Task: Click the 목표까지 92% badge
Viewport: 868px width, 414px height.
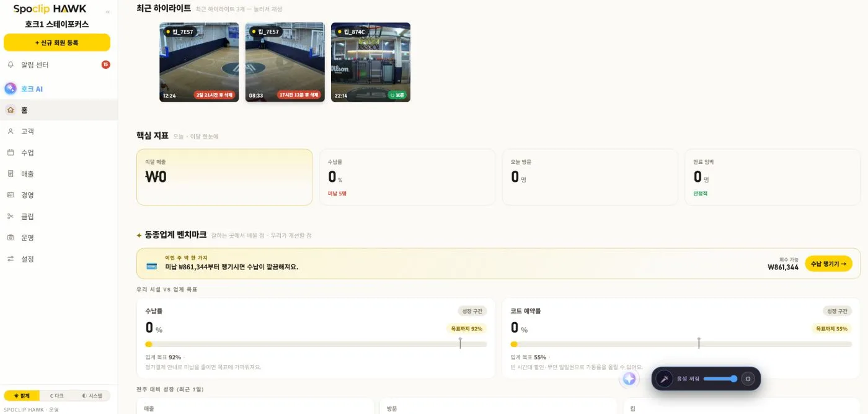Action: pyautogui.click(x=467, y=329)
